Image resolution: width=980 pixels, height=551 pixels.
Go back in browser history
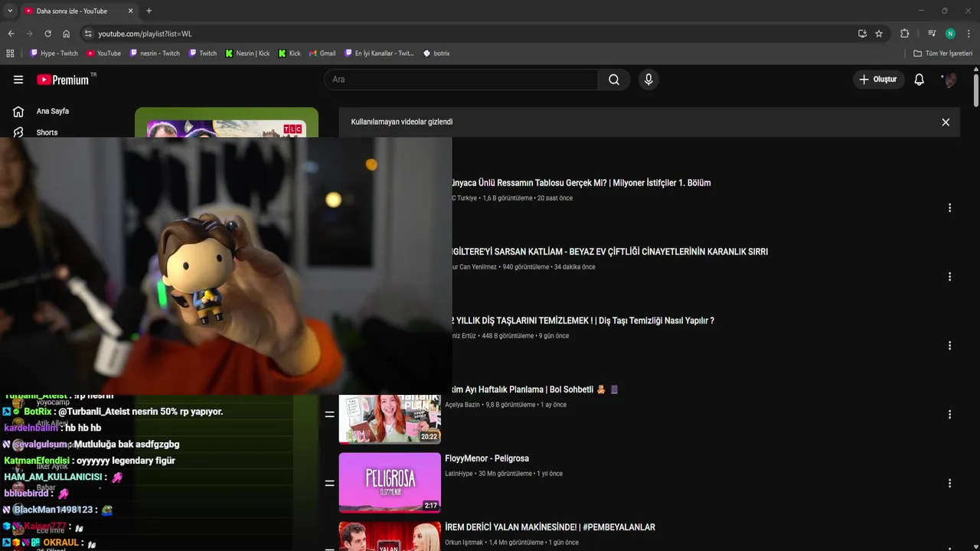pyautogui.click(x=11, y=34)
